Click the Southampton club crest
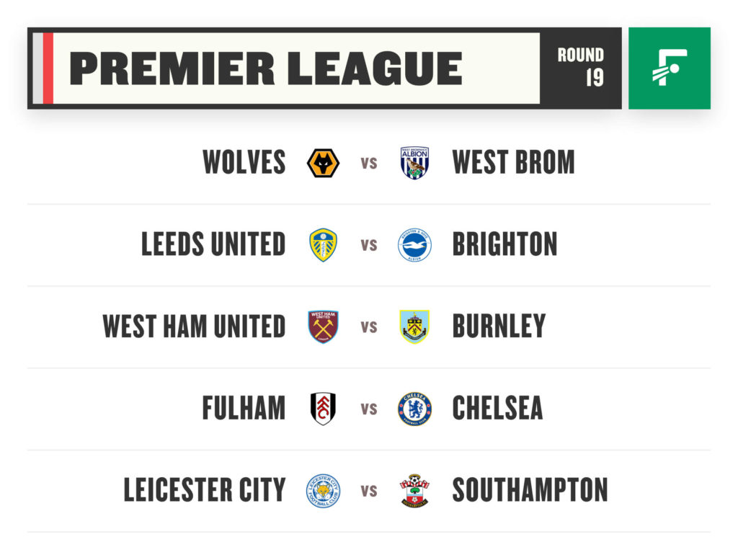Screen dimensions: 738x560 click(x=414, y=490)
